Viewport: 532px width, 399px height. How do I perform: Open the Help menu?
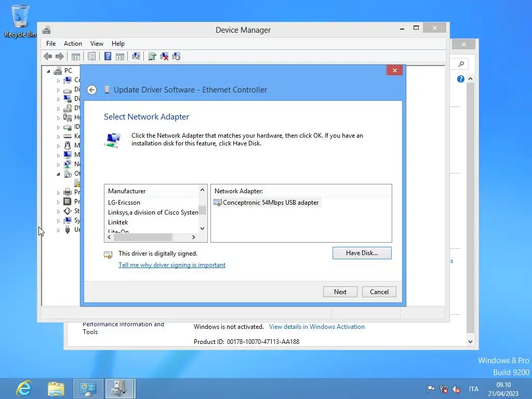point(118,44)
